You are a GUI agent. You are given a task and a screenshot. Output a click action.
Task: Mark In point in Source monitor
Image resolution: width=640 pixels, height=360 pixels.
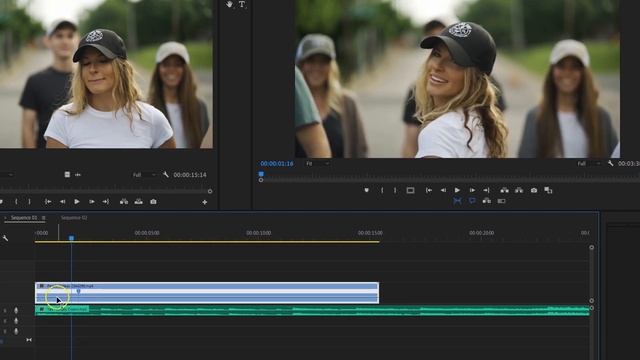point(16,202)
